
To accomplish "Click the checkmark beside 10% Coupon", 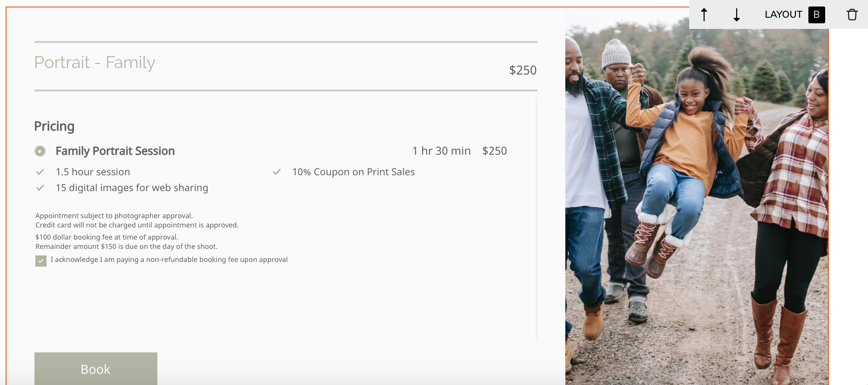I will pyautogui.click(x=277, y=172).
